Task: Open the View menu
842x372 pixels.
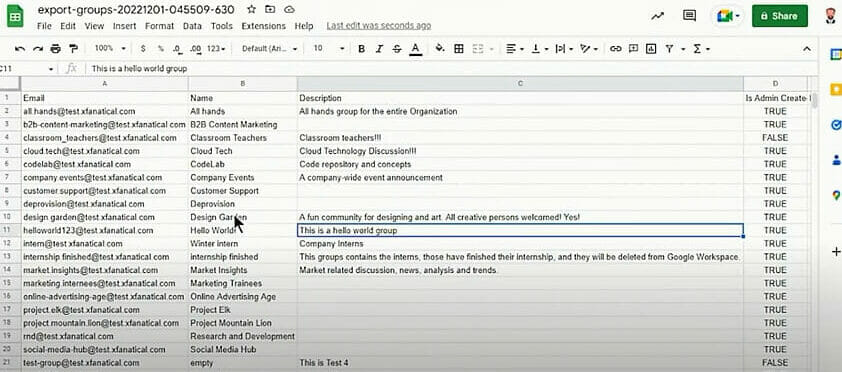Action: tap(95, 26)
